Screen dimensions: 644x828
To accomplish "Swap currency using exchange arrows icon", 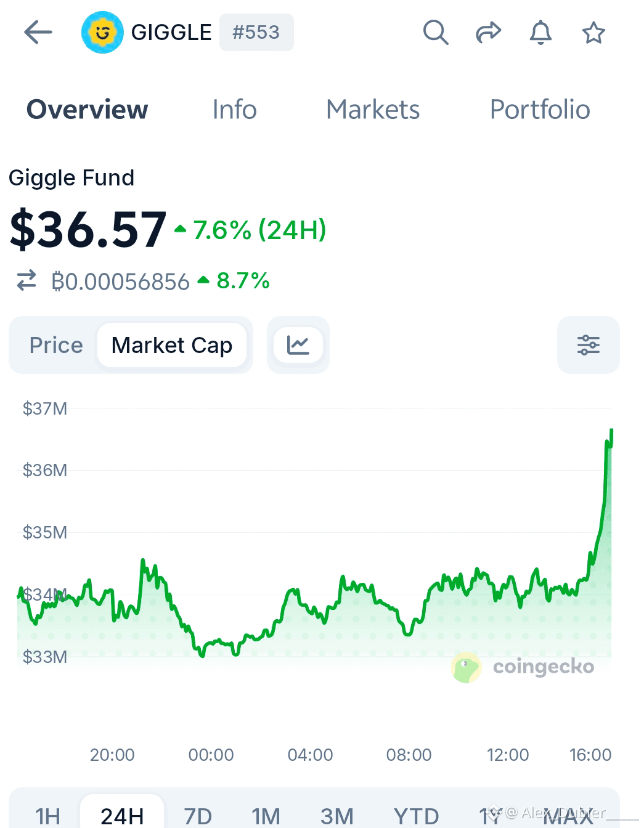I will (x=26, y=281).
